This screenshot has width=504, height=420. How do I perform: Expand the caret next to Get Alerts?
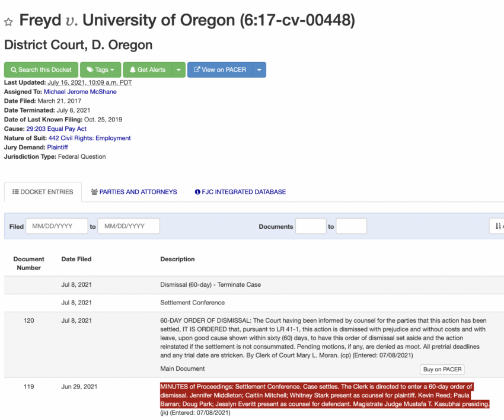click(178, 70)
